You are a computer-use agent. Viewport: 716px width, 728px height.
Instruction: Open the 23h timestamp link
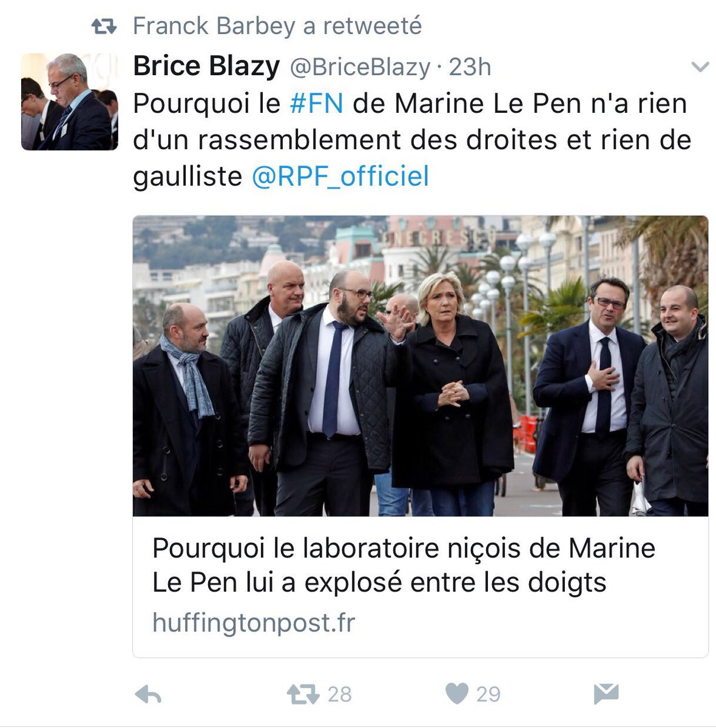470,67
